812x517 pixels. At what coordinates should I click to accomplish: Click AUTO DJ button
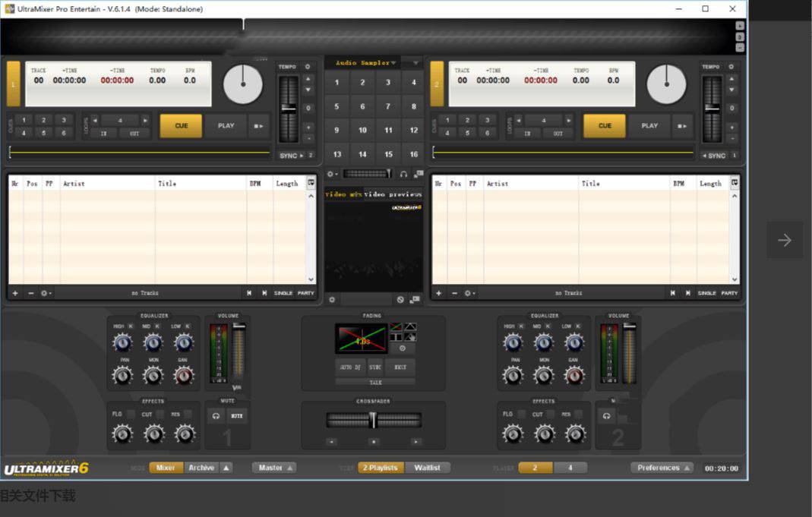(x=351, y=367)
